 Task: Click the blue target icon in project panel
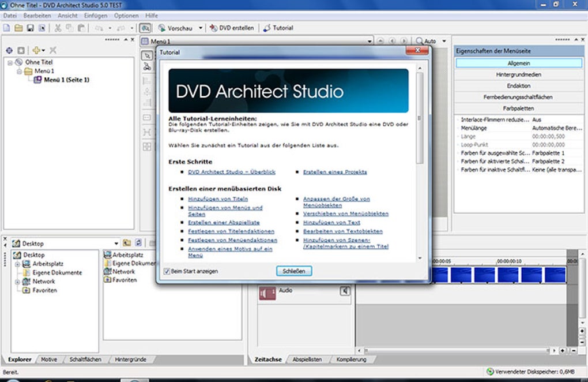tap(9, 50)
